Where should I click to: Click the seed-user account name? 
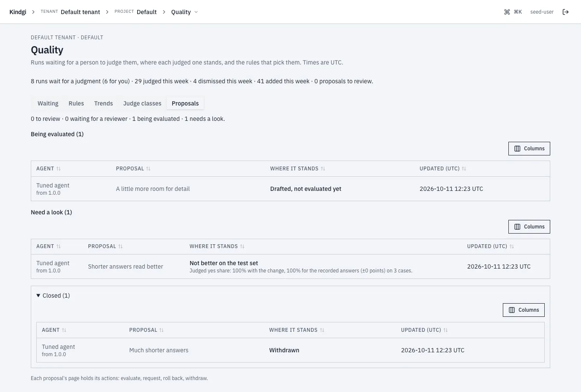click(542, 12)
